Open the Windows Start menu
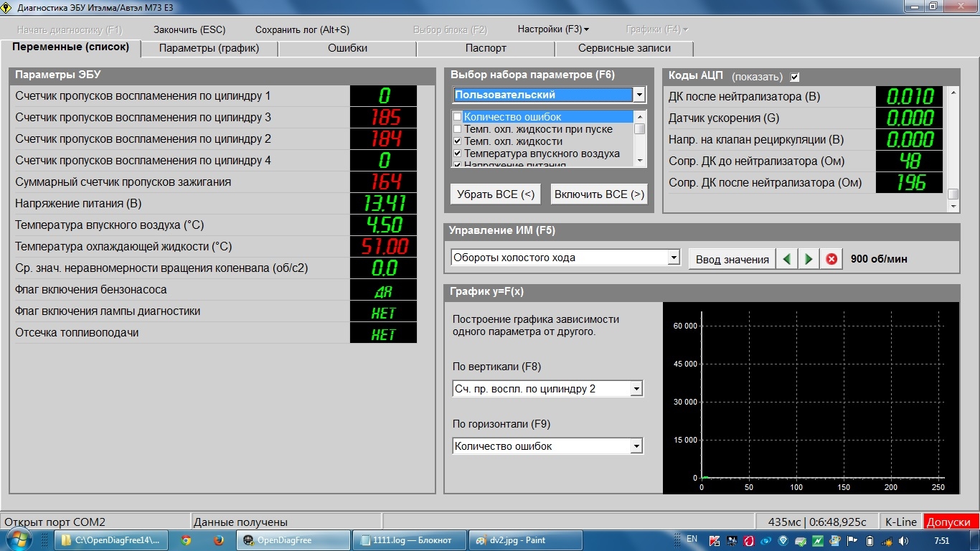The width and height of the screenshot is (980, 551). (x=19, y=540)
